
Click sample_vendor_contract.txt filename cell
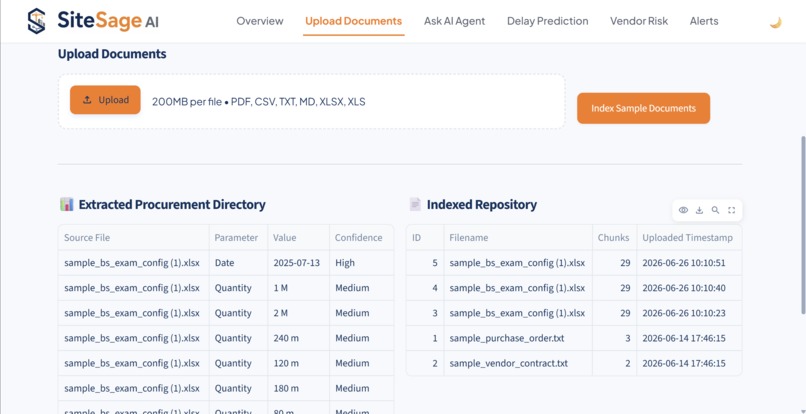coord(518,364)
